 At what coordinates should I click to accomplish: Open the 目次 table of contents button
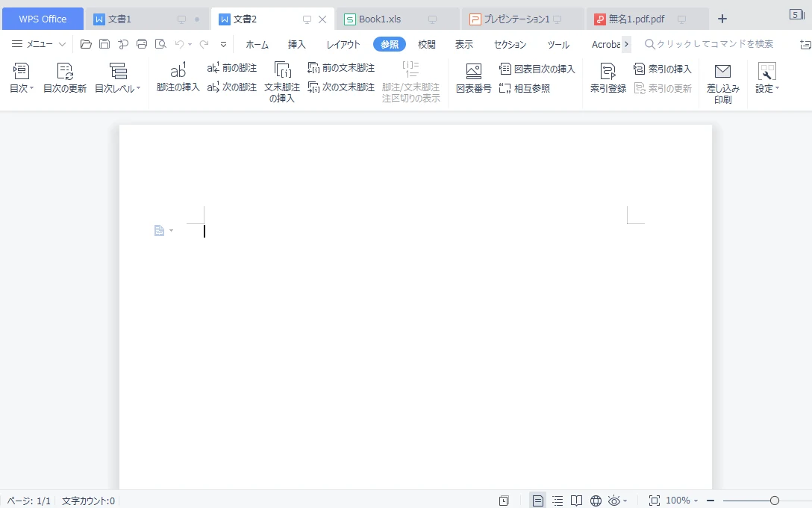click(x=21, y=78)
